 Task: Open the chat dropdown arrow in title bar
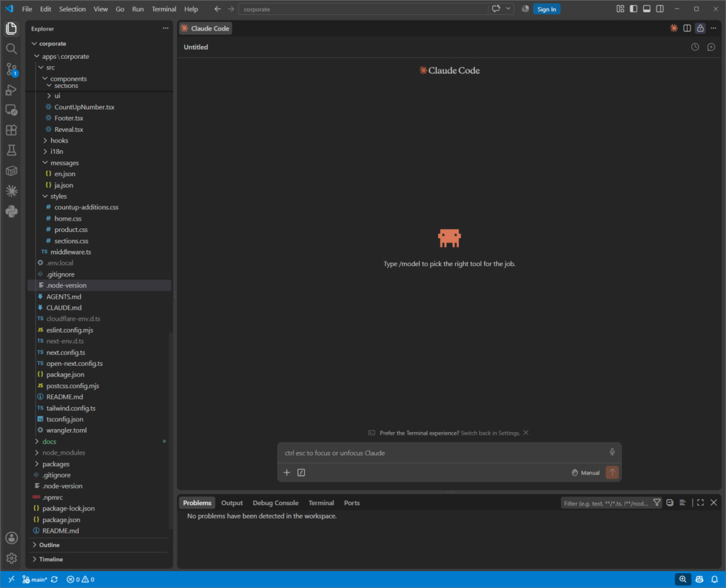pos(508,9)
